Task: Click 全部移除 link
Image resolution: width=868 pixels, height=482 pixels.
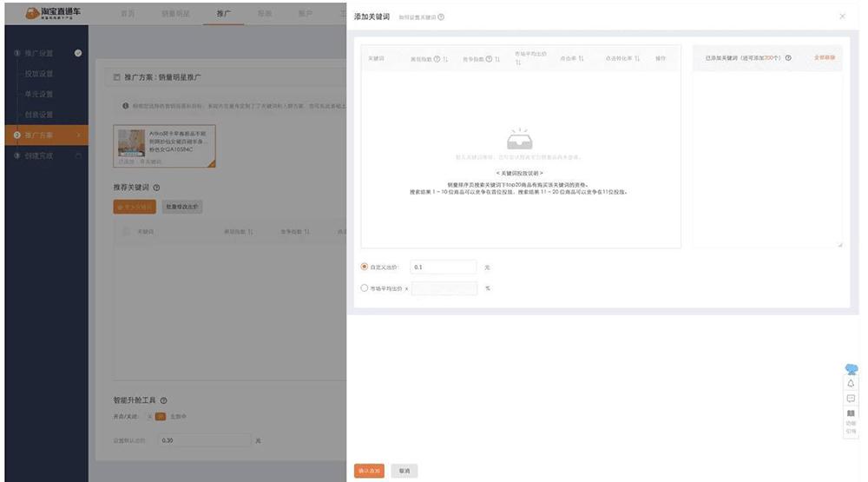Action: pos(825,58)
